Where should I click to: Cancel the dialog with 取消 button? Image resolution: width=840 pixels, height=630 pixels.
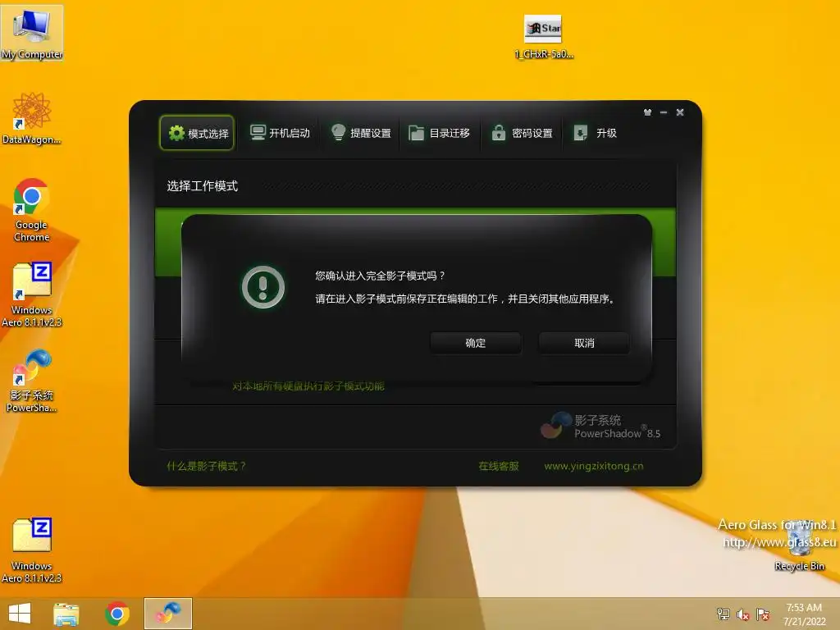click(584, 343)
